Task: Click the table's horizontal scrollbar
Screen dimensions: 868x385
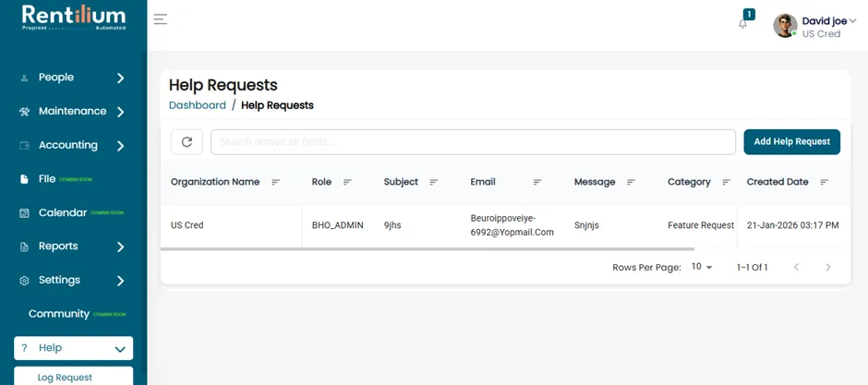Action: pos(428,249)
